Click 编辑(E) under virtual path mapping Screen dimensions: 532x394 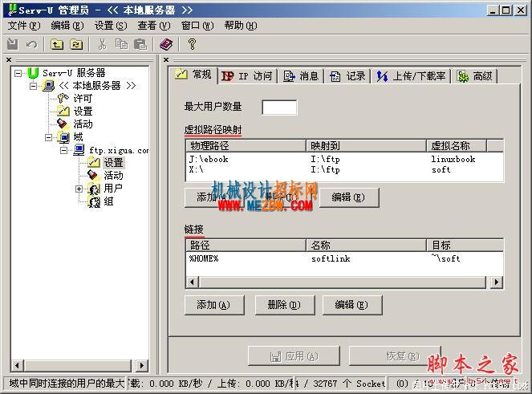point(349,197)
